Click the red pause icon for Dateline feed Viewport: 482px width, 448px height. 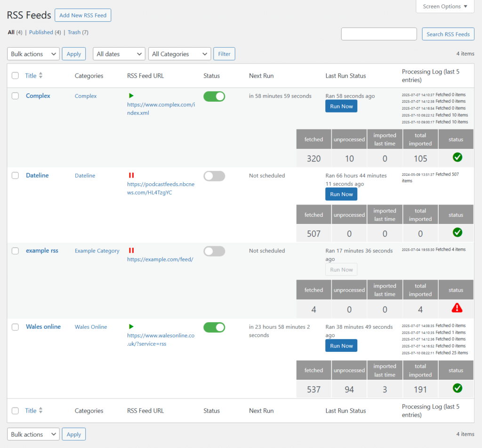131,175
